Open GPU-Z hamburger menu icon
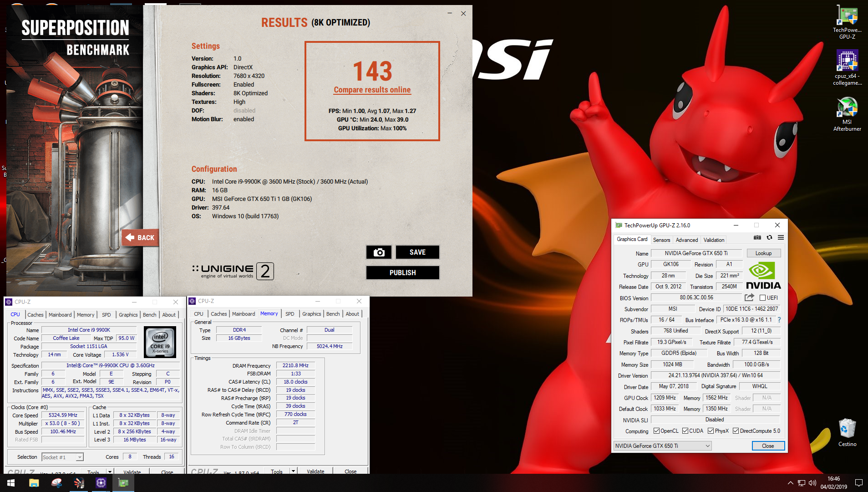This screenshot has height=492, width=868. point(781,238)
